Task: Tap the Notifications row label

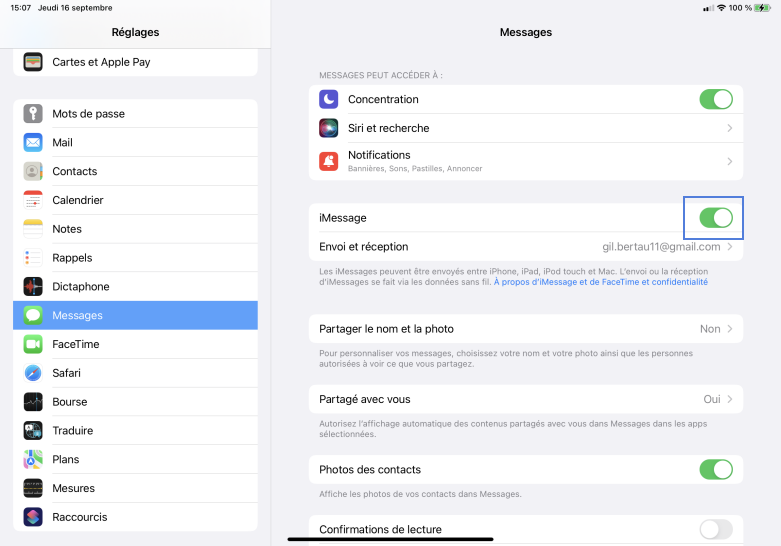Action: [379, 155]
